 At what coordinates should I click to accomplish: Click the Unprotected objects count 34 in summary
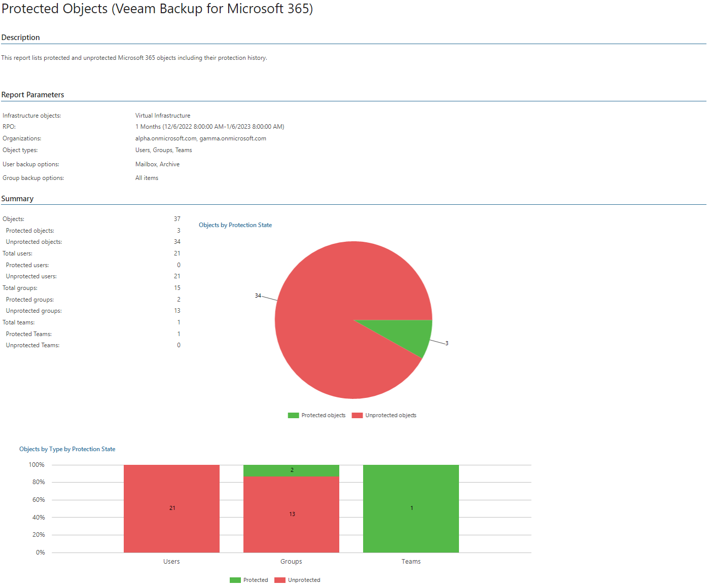pyautogui.click(x=177, y=242)
